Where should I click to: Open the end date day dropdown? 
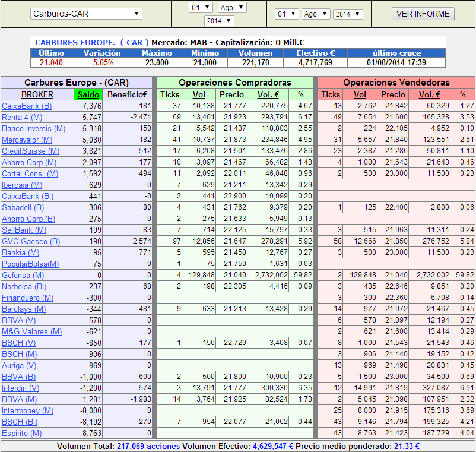pos(287,14)
